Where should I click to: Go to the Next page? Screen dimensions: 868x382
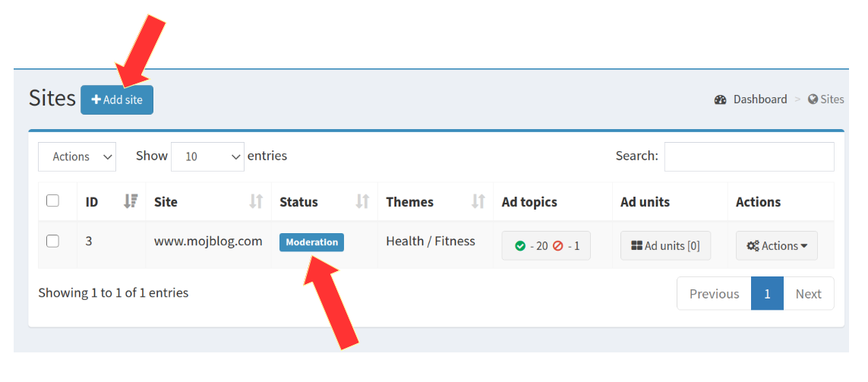[808, 293]
